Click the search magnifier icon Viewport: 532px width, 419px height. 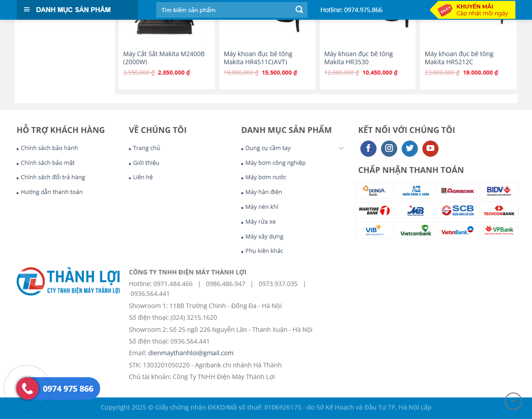click(x=299, y=9)
